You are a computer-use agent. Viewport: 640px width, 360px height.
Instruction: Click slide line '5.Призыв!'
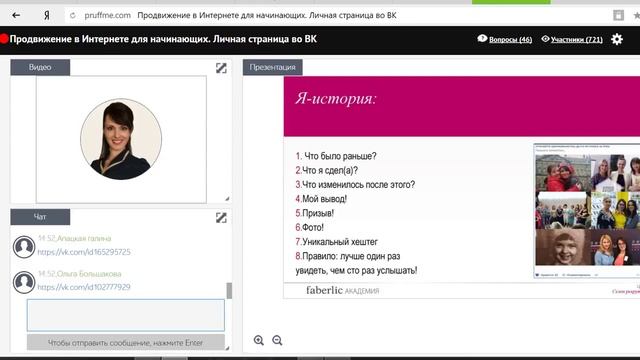click(315, 213)
